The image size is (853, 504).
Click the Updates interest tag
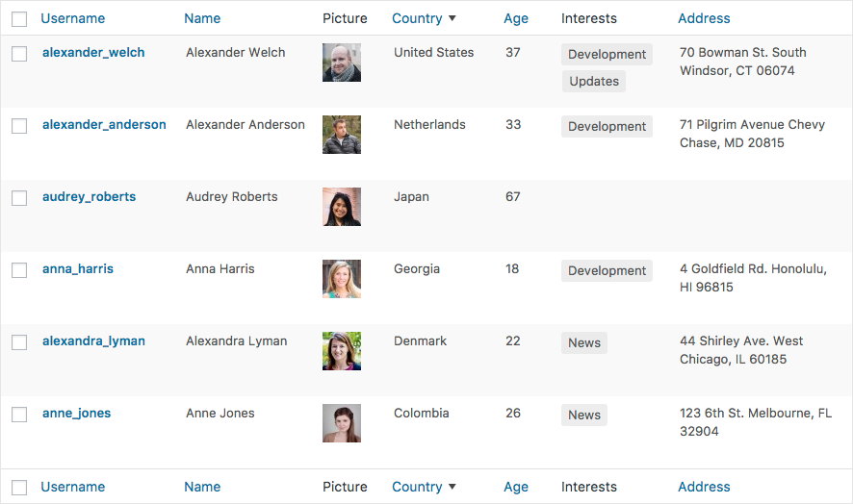point(594,82)
